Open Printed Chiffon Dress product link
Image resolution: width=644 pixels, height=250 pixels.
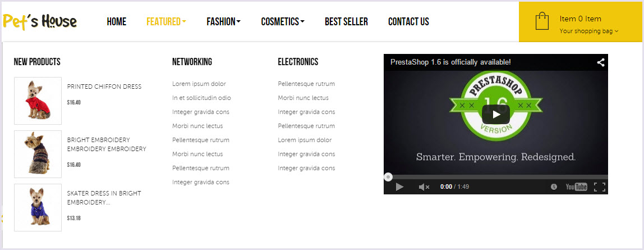click(104, 87)
